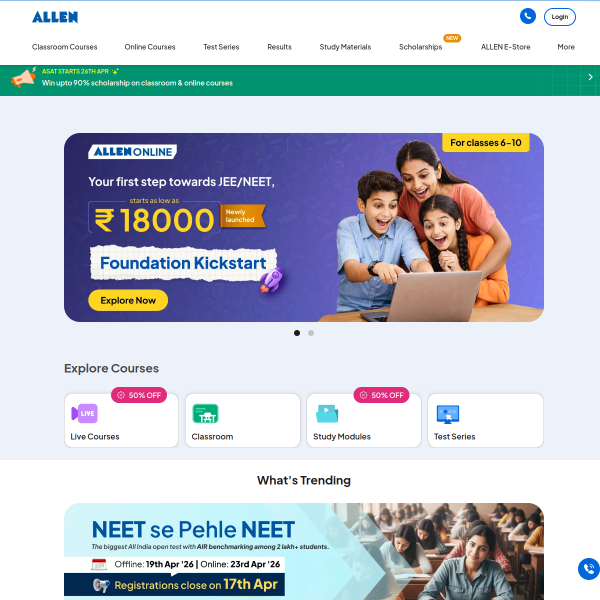Click the blue phone call icon in header
Screen dimensions: 600x600
(x=528, y=16)
